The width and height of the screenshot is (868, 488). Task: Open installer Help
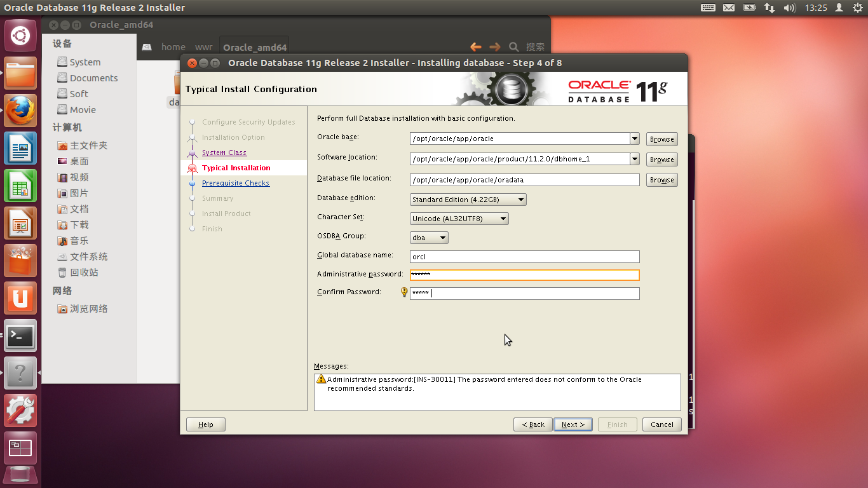[206, 424]
